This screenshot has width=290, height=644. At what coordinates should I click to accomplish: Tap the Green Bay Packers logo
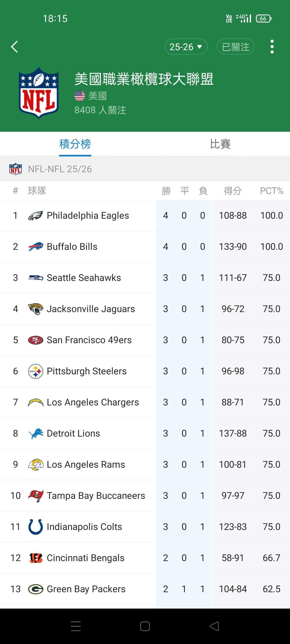(x=35, y=589)
